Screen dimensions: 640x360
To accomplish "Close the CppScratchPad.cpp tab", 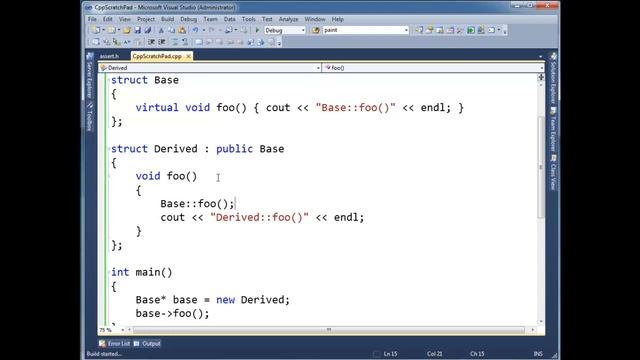I will (188, 56).
